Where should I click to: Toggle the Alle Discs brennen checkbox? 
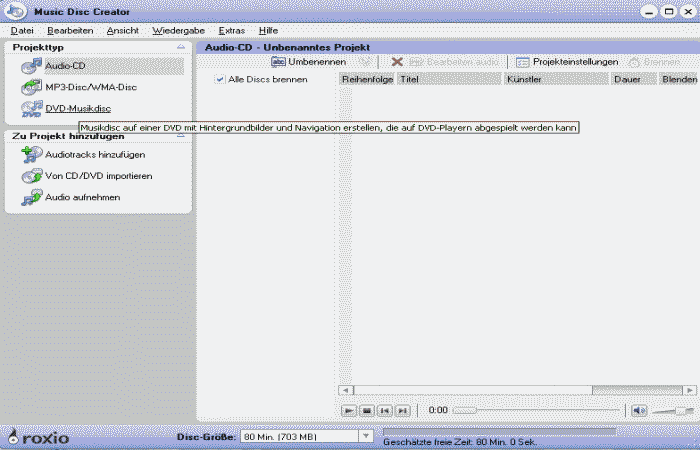tap(220, 79)
